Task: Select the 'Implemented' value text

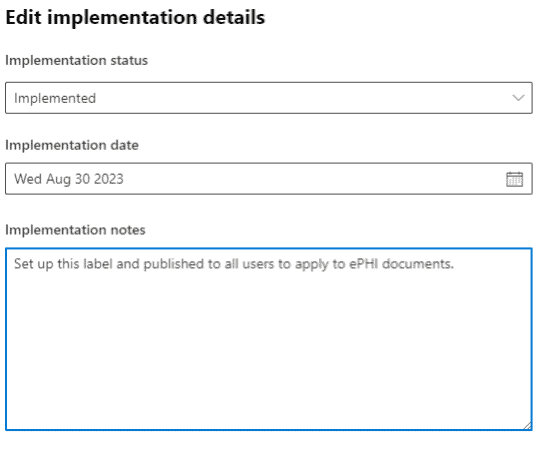Action: [x=55, y=98]
